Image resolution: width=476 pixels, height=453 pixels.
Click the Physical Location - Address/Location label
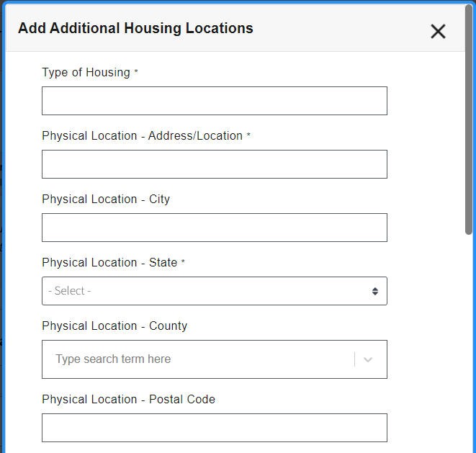click(x=142, y=136)
